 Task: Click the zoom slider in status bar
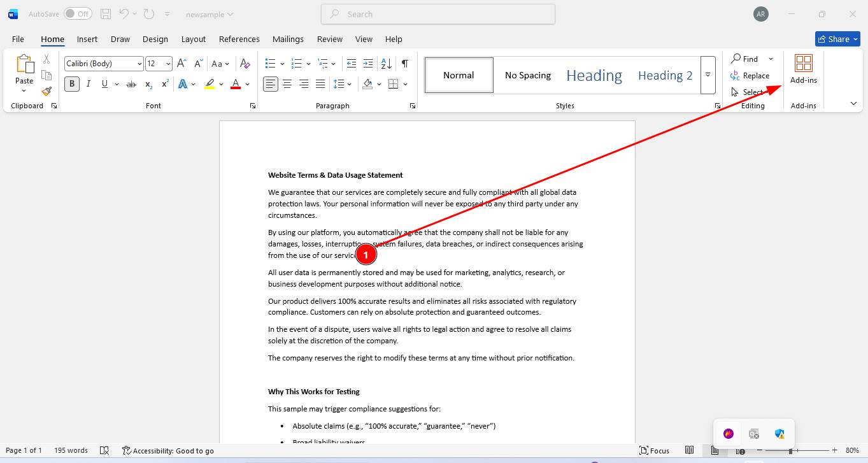click(x=790, y=450)
